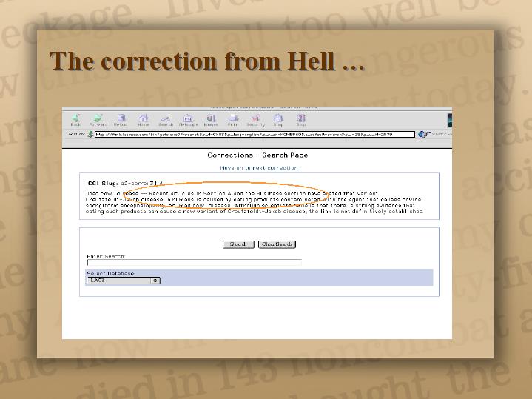Click the 'Enter Search:' label

click(x=106, y=256)
